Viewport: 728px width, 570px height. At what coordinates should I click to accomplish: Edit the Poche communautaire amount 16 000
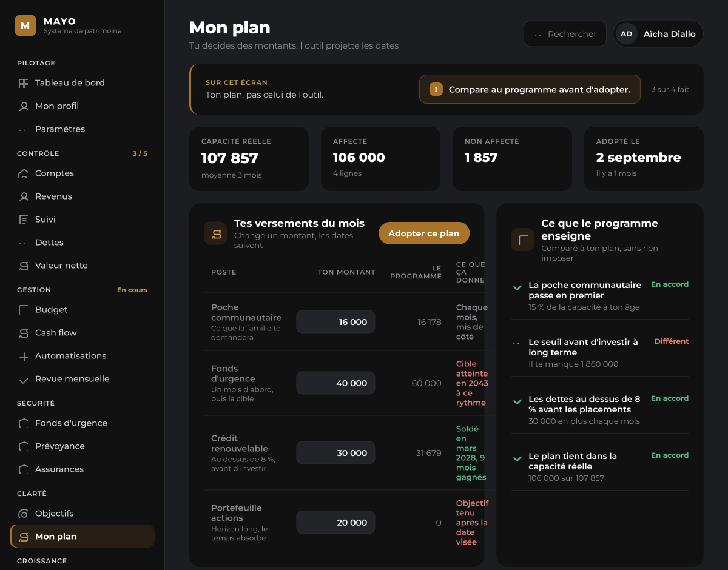(335, 322)
